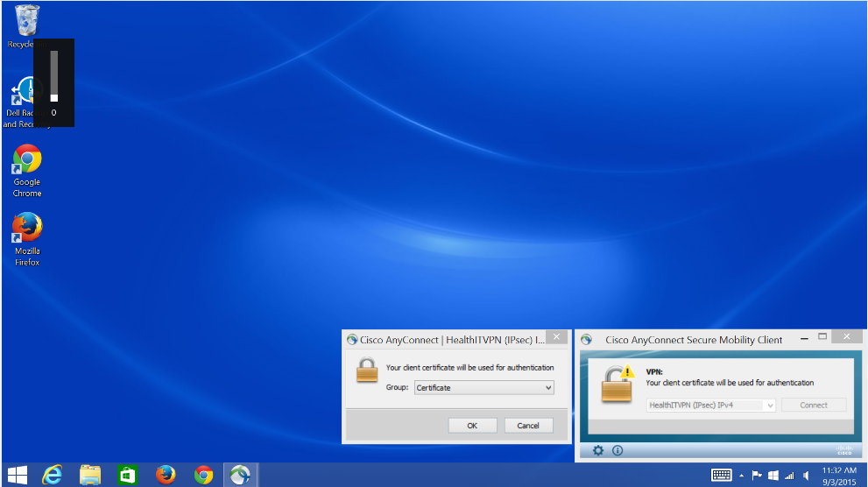Image resolution: width=868 pixels, height=487 pixels.
Task: Maximize the AnyConnect Secure Mobility Client window
Action: click(822, 336)
